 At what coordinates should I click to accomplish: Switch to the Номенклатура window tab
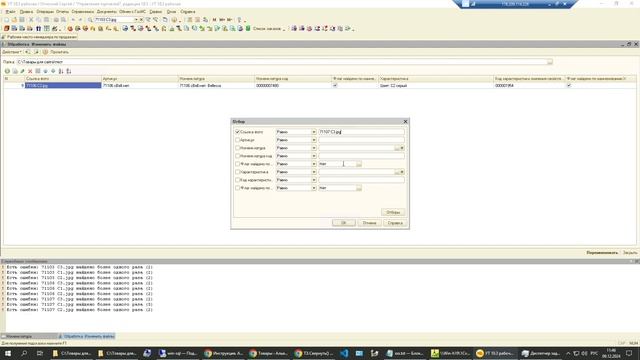(x=29, y=336)
